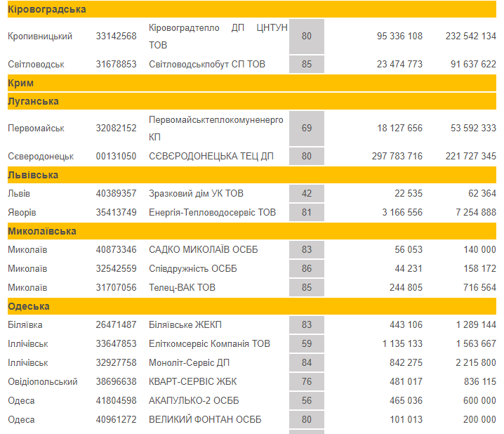Image resolution: width=504 pixels, height=434 pixels.
Task: Select the Львівська region header
Action: (x=33, y=175)
